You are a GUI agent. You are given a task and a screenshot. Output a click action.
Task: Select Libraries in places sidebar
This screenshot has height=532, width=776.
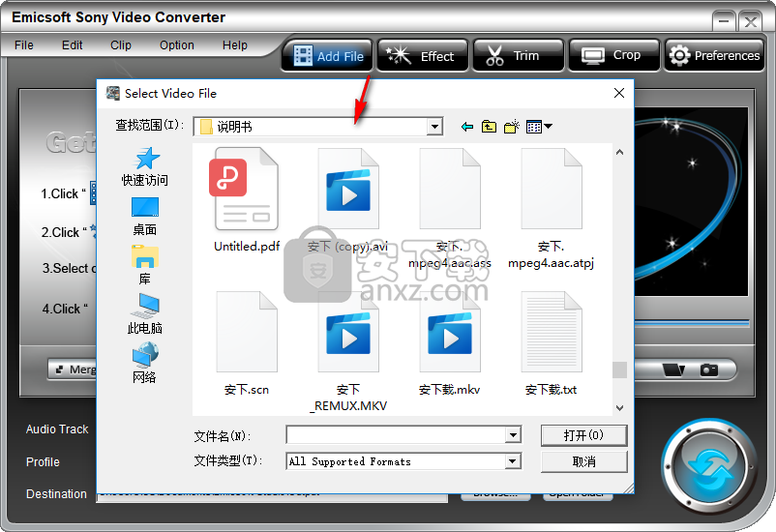coord(145,265)
